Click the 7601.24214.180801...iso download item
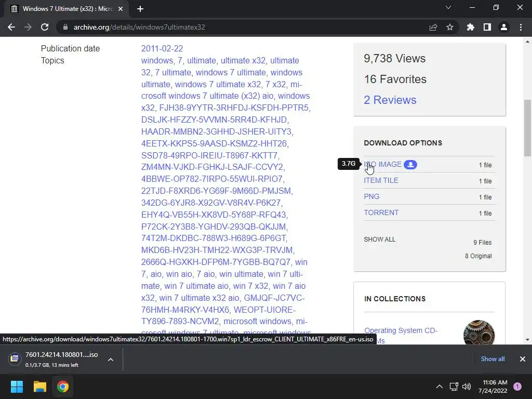 61,359
